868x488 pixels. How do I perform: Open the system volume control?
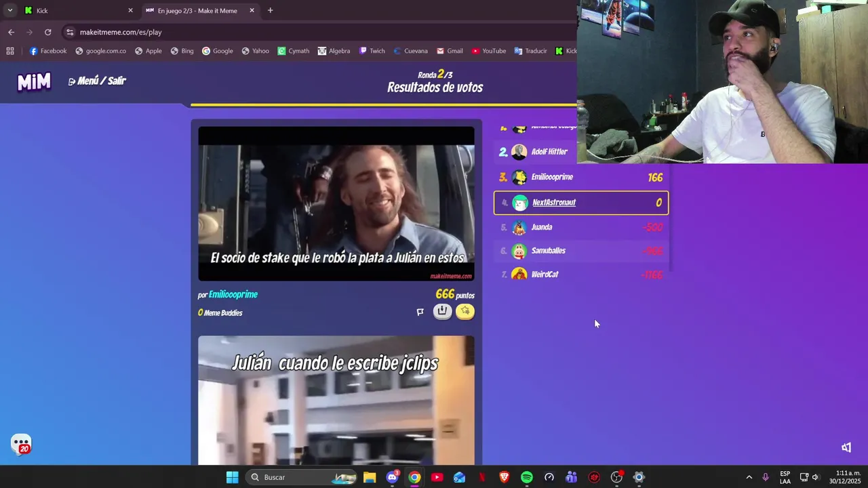click(x=815, y=477)
